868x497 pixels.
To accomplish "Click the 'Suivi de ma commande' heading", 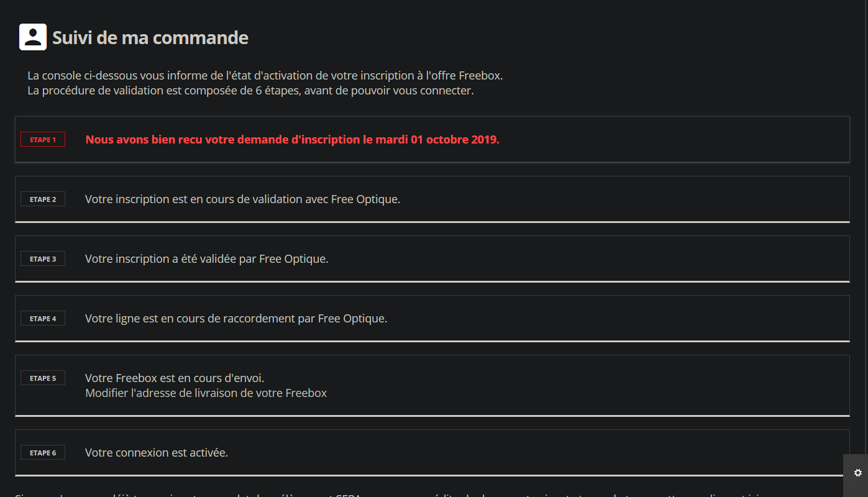I will (x=150, y=38).
